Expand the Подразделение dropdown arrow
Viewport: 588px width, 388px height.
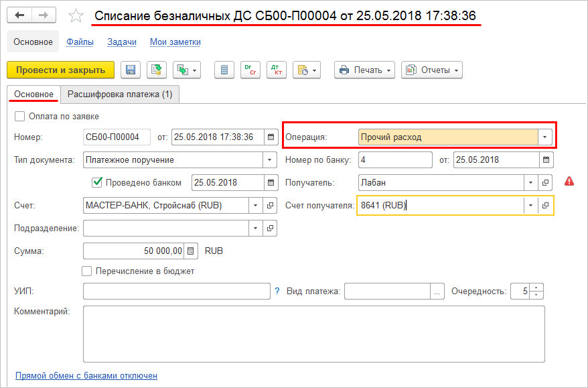click(255, 228)
